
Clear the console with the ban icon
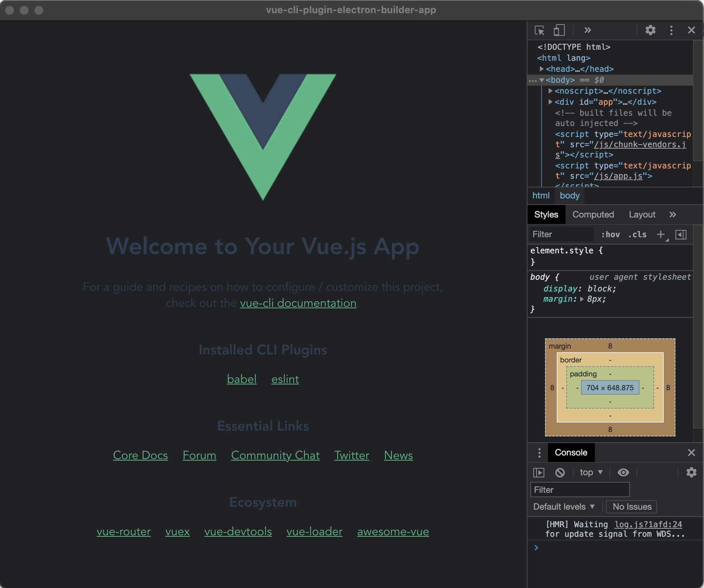click(560, 472)
